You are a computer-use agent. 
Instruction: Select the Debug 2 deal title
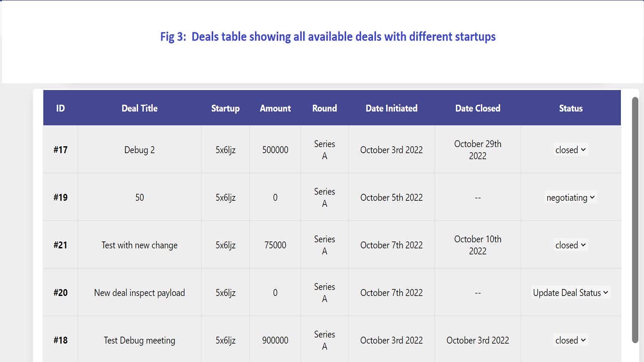pos(140,150)
